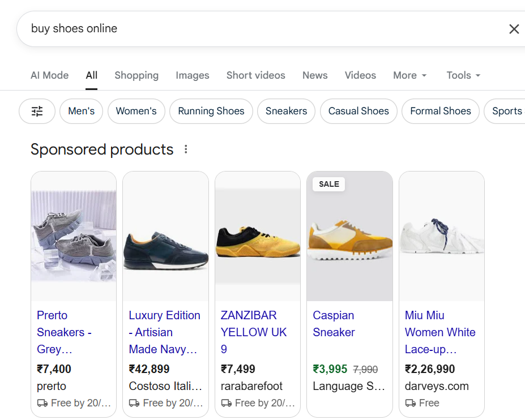Viewport: 525px width, 420px height.
Task: Expand the Formal Shoes chip options
Action: click(440, 111)
